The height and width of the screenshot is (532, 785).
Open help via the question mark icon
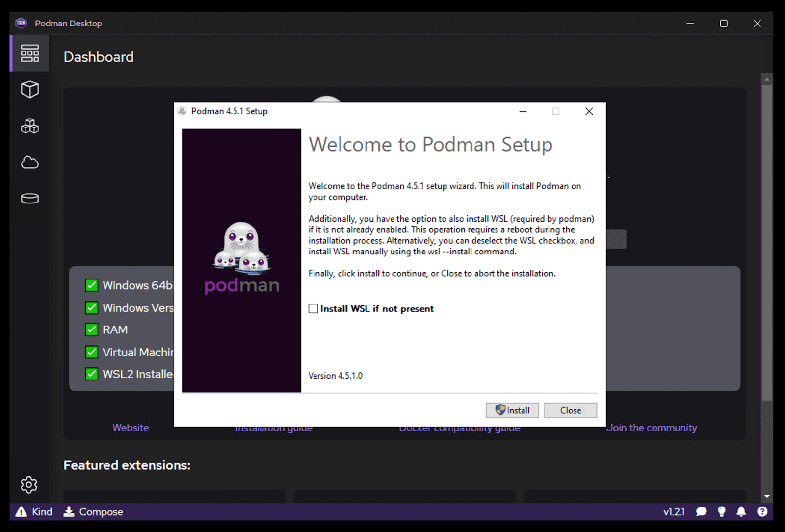[761, 511]
